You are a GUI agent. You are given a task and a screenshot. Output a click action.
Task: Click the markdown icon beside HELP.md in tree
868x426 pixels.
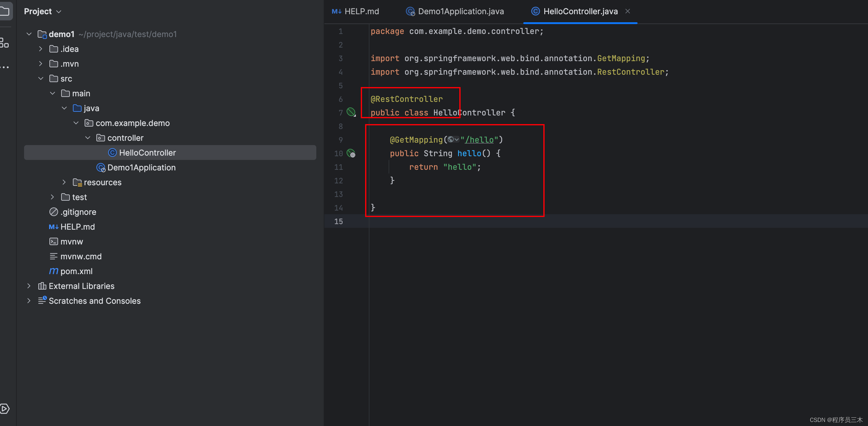[x=53, y=227]
